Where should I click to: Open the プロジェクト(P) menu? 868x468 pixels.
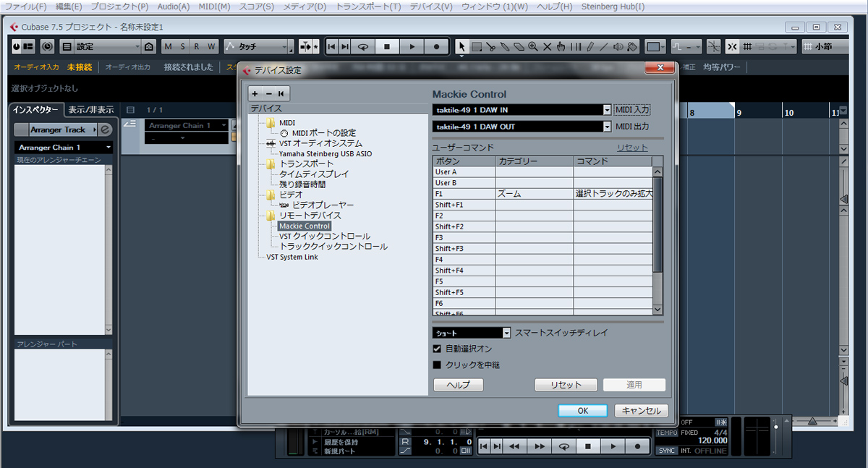(x=121, y=7)
